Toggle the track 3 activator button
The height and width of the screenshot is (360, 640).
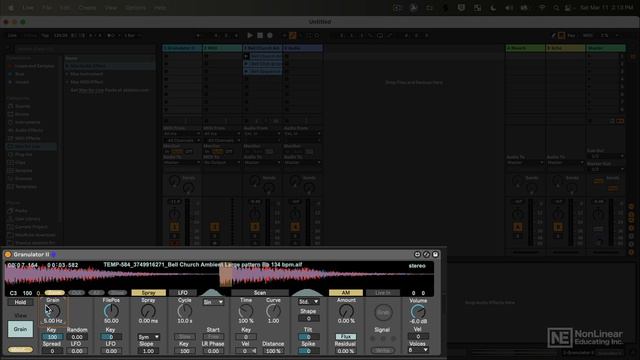click(x=255, y=227)
